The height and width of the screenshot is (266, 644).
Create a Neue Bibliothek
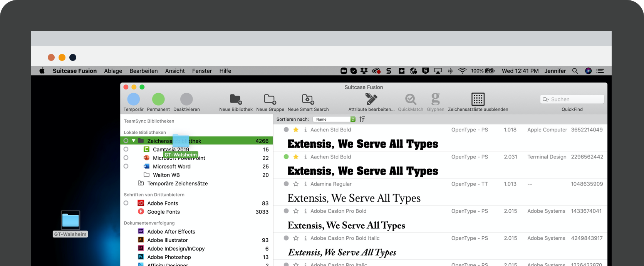(x=236, y=99)
